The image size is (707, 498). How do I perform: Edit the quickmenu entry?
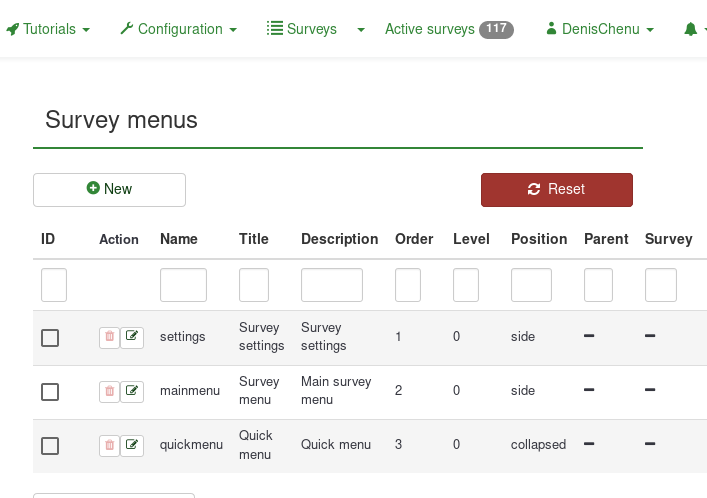132,445
